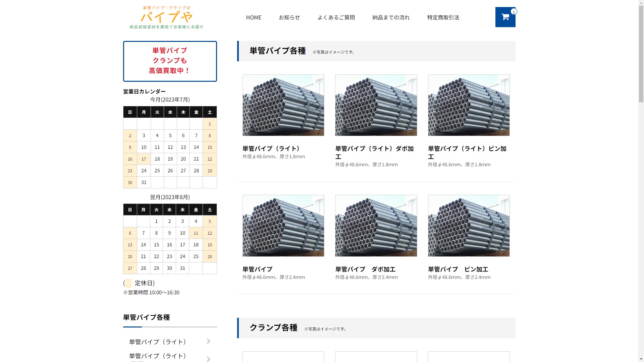Viewport: 644px width, 362px height.
Task: Click chevron beside 単管パイプ(ライト) sidebar item
Action: [209, 341]
